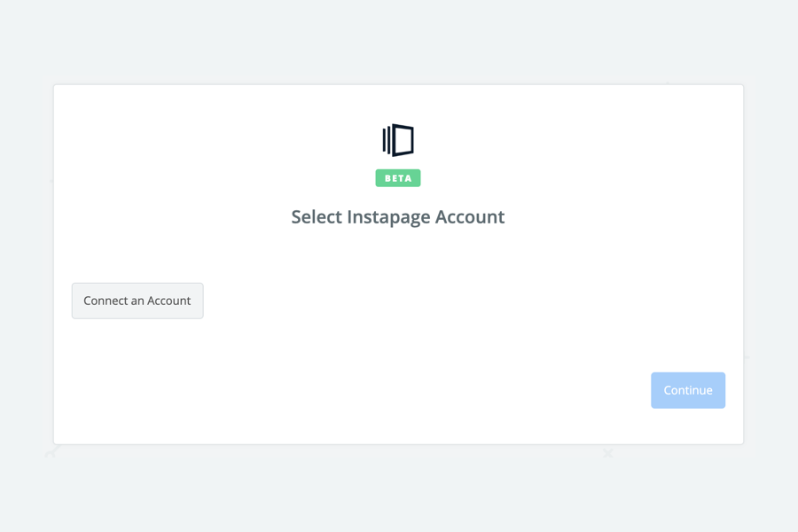
Task: Click the Connect an Account label text
Action: [137, 301]
